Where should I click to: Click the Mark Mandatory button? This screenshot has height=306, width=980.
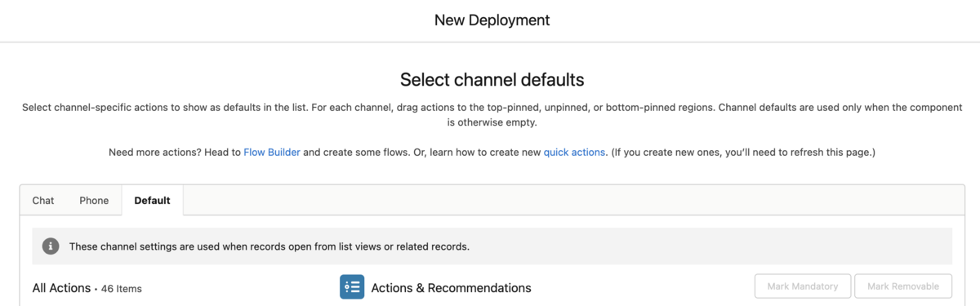[803, 286]
